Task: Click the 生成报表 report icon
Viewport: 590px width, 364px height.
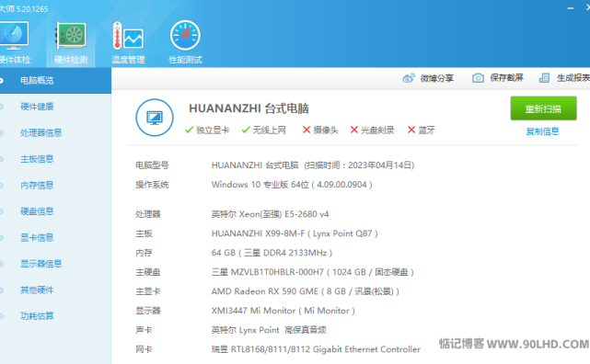Action: pyautogui.click(x=545, y=78)
